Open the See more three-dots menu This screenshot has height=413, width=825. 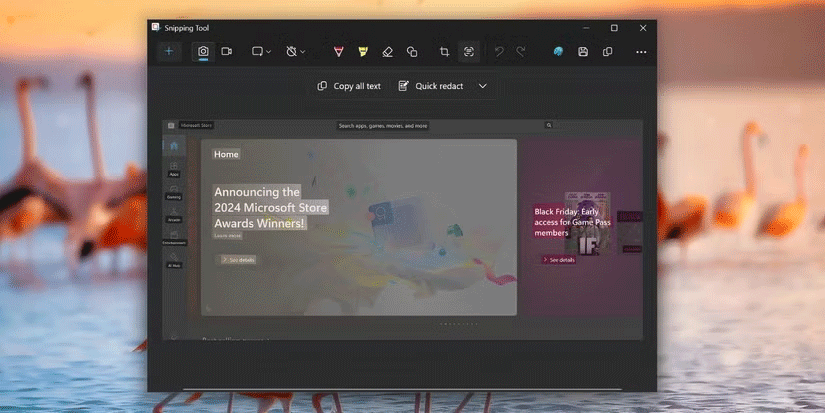641,52
